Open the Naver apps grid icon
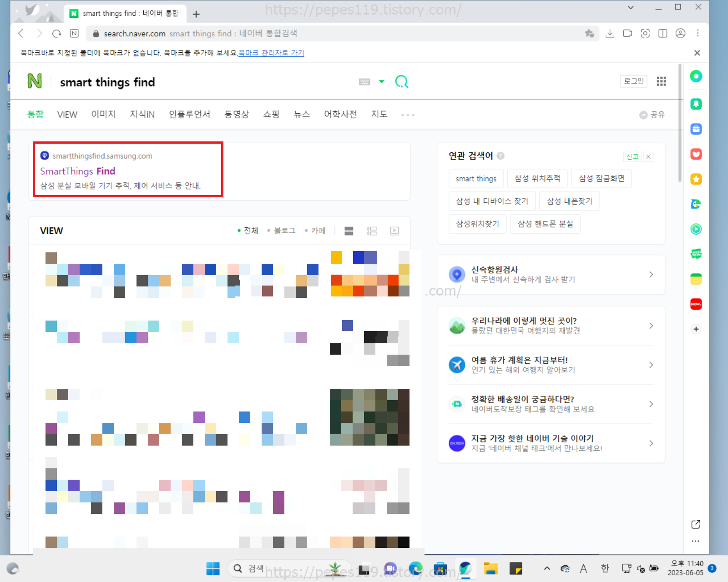The width and height of the screenshot is (728, 582). pos(661,81)
